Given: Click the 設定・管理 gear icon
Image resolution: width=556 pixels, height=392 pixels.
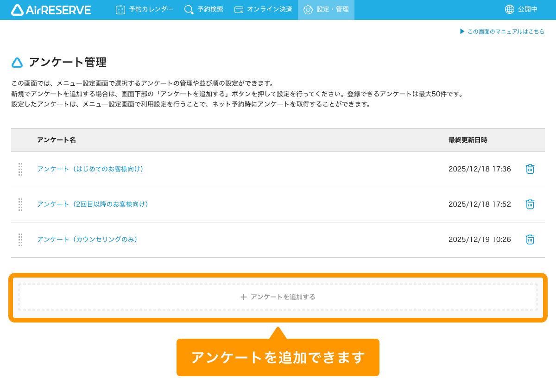Looking at the screenshot, I should coord(309,9).
